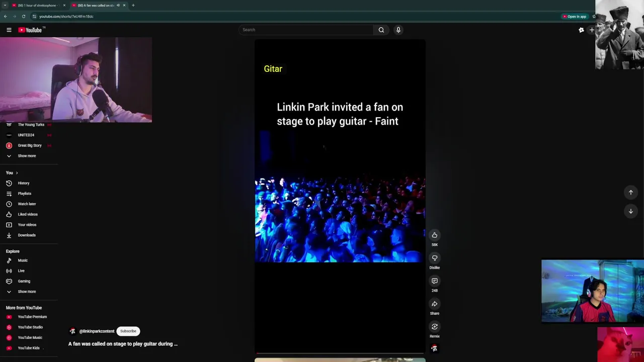Open The Young Turks subscription
The image size is (644, 362).
tap(29, 125)
